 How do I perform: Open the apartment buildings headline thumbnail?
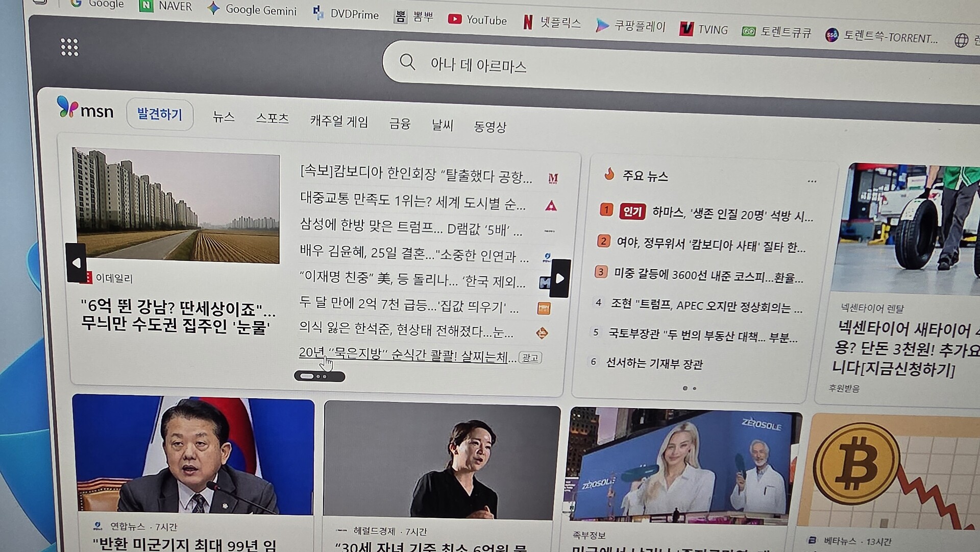[x=177, y=207]
